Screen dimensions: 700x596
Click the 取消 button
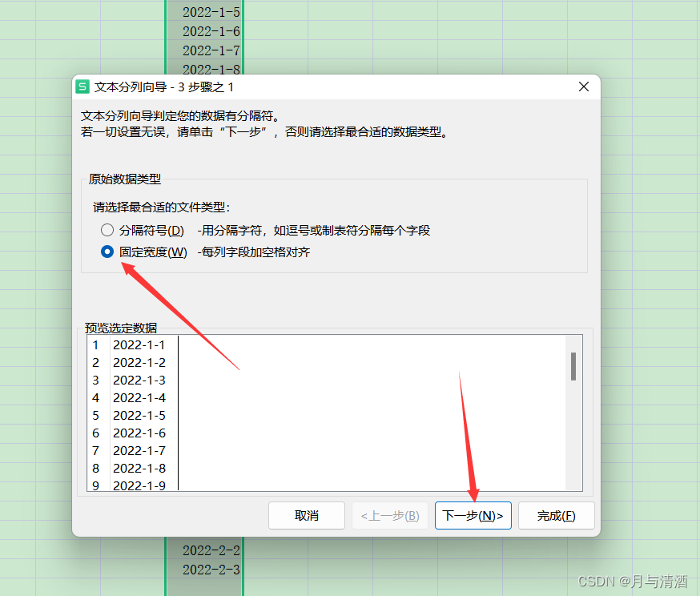tap(306, 516)
